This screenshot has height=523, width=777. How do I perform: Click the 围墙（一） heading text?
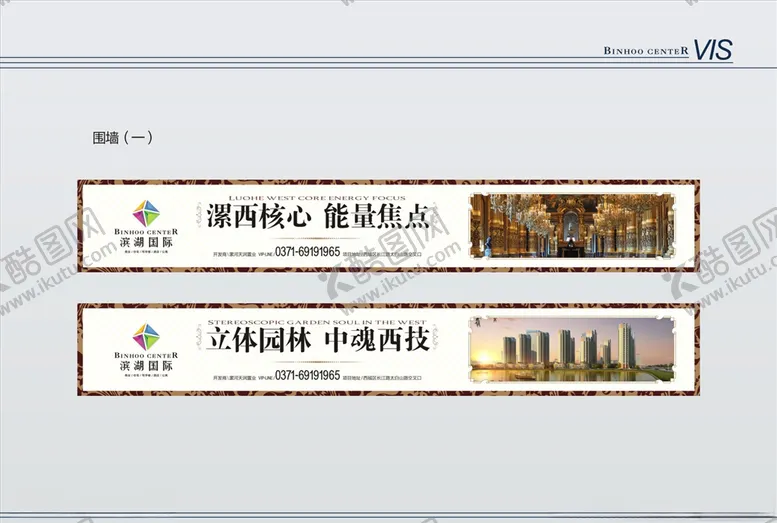click(x=122, y=137)
